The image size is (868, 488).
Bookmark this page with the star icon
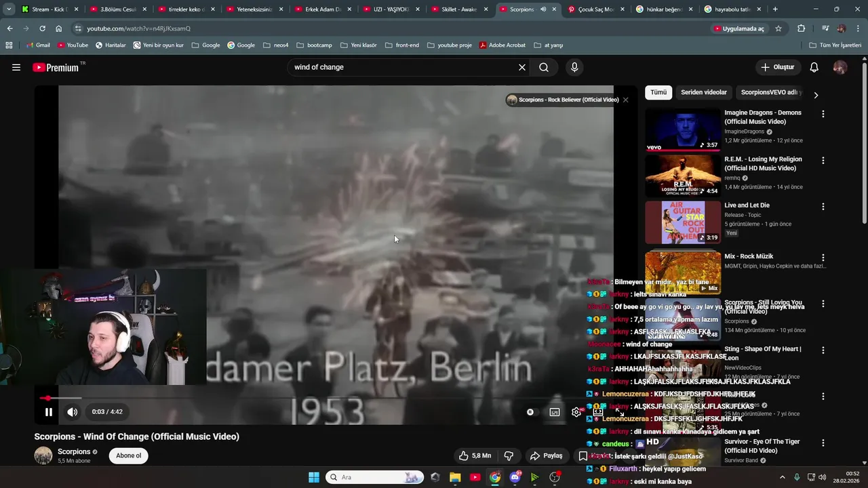pos(778,28)
